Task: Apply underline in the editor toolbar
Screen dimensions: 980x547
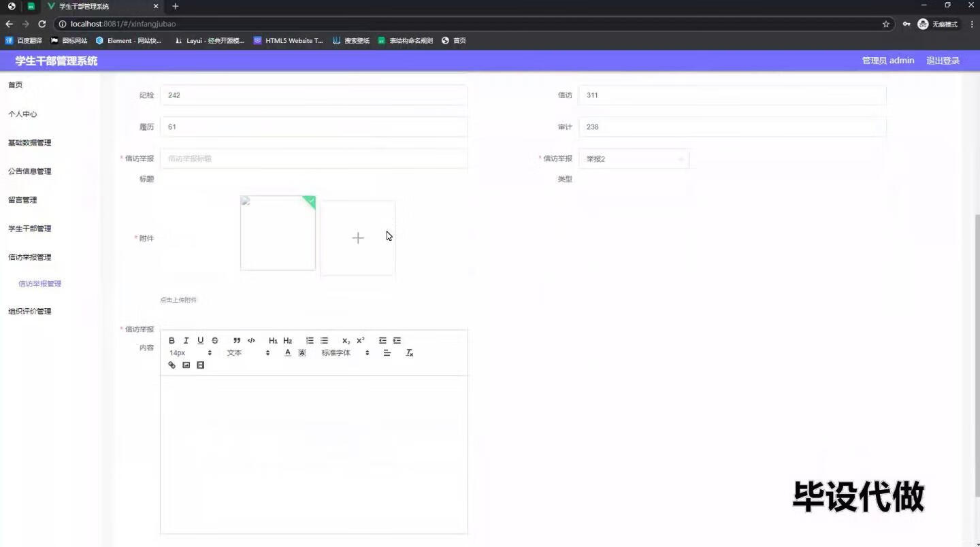Action: [200, 340]
